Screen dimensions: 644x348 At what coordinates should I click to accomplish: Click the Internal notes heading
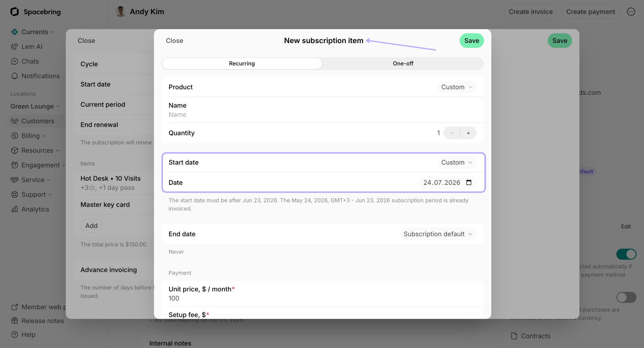pyautogui.click(x=170, y=343)
